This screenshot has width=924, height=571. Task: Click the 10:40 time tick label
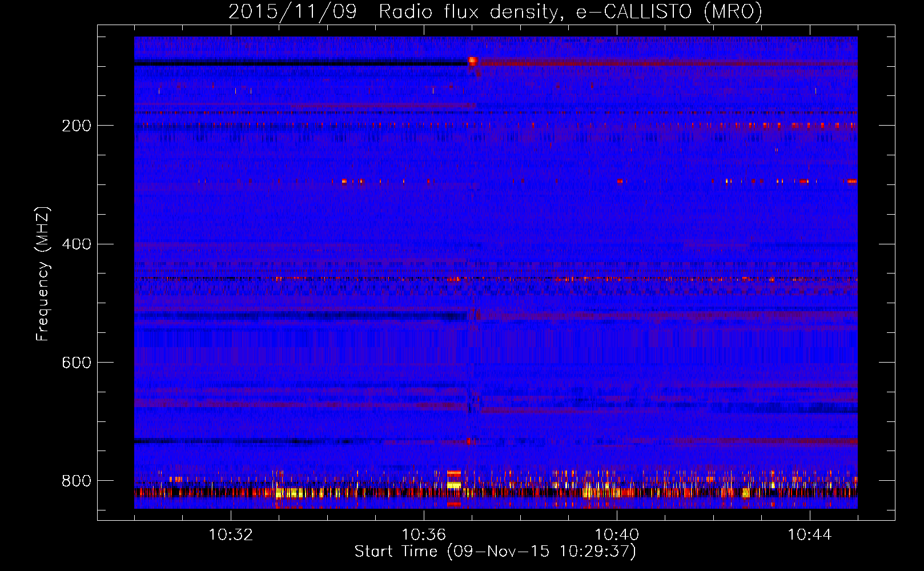(617, 535)
